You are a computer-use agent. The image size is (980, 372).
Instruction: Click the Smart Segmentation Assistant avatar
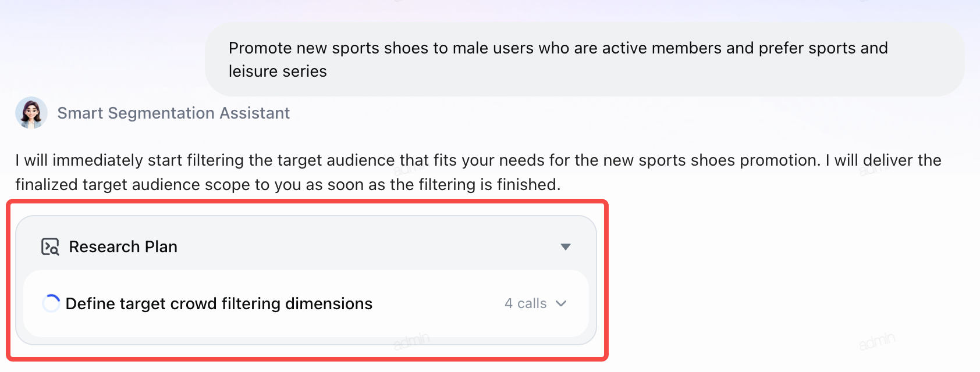(x=31, y=113)
